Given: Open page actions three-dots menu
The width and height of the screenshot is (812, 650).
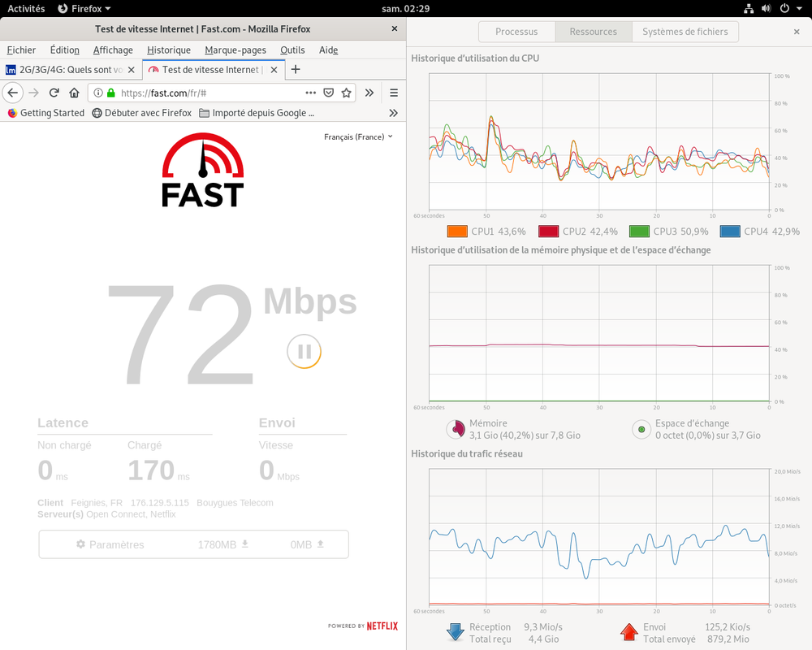Looking at the screenshot, I should [311, 93].
